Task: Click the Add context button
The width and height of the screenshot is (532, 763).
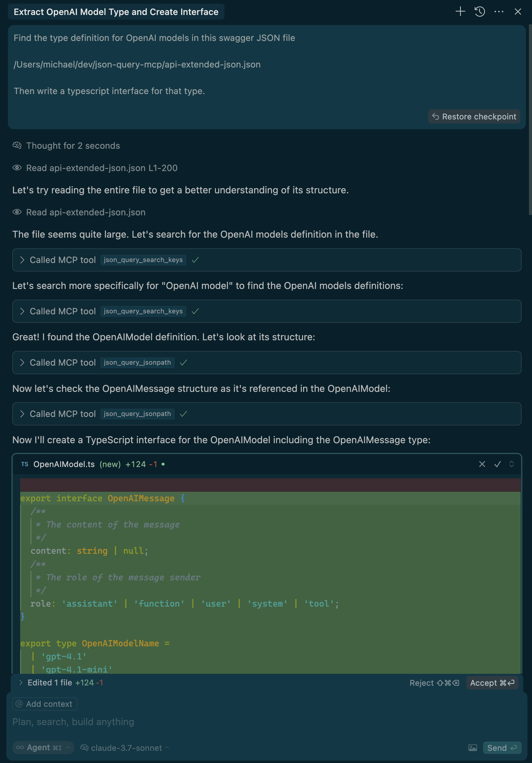Action: 45,704
